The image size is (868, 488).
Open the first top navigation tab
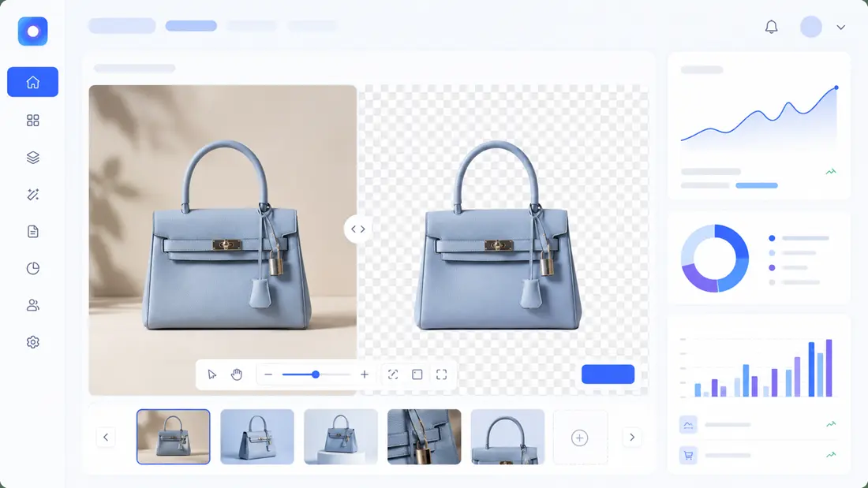(122, 25)
